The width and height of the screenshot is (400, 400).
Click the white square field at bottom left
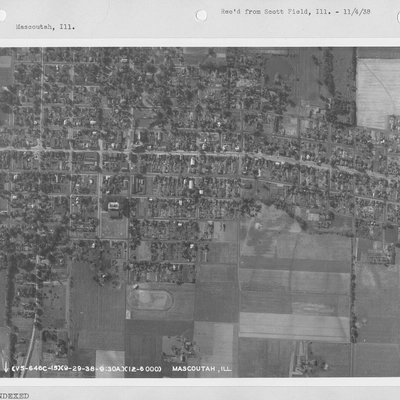tap(110, 363)
